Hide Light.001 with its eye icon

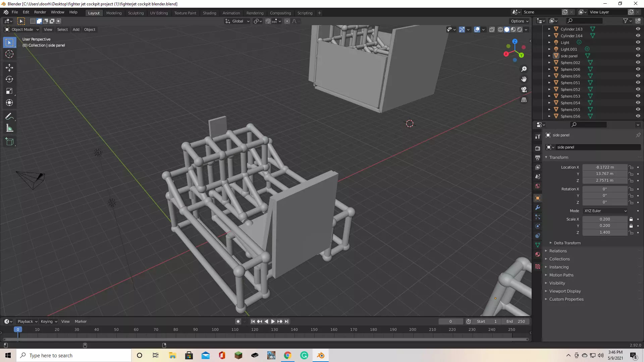click(638, 49)
